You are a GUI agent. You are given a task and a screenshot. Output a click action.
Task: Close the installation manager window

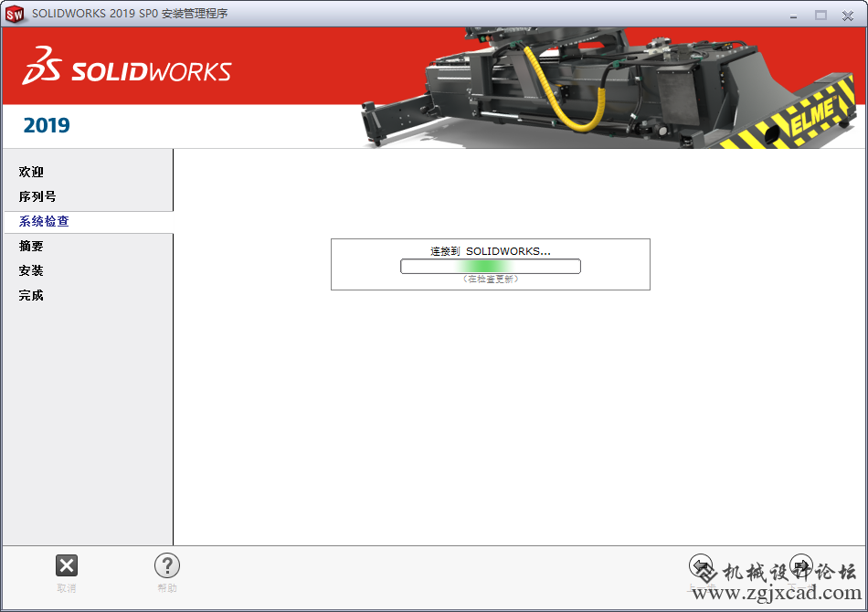[x=848, y=16]
